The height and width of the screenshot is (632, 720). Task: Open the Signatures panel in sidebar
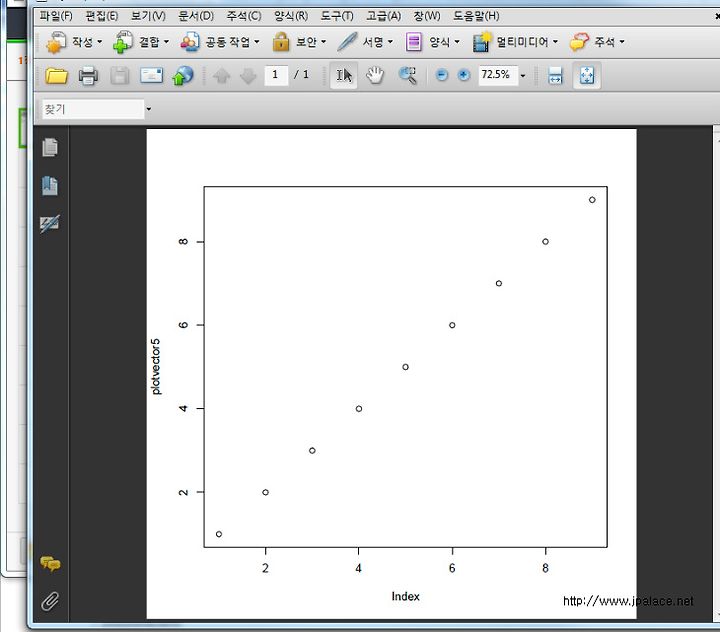click(50, 224)
